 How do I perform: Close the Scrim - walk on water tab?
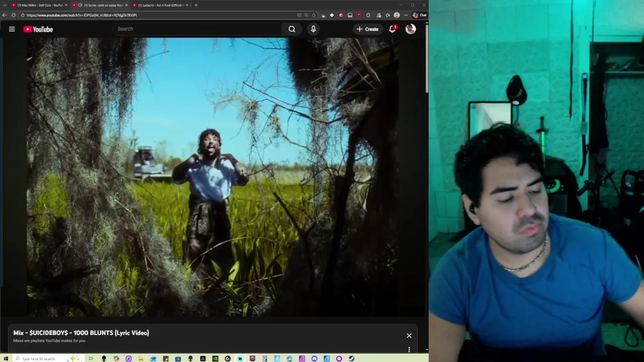(126, 5)
